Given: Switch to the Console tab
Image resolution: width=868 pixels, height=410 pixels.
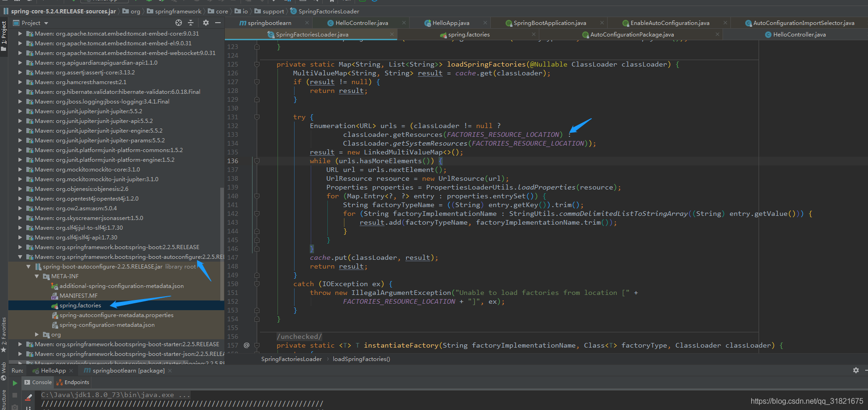Looking at the screenshot, I should click(x=38, y=382).
